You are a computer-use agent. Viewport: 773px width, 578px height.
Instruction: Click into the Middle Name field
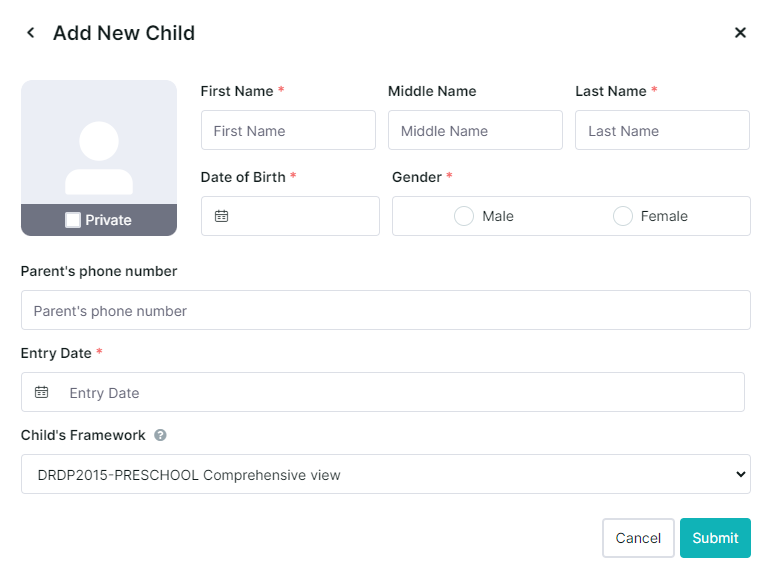point(475,130)
